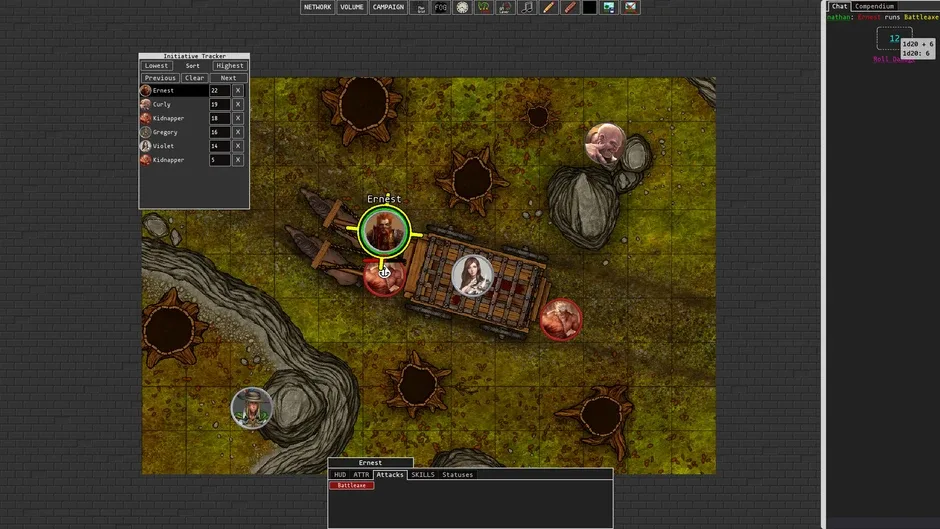Select the bald Curly token near rocks
The height and width of the screenshot is (529, 940).
(x=605, y=143)
